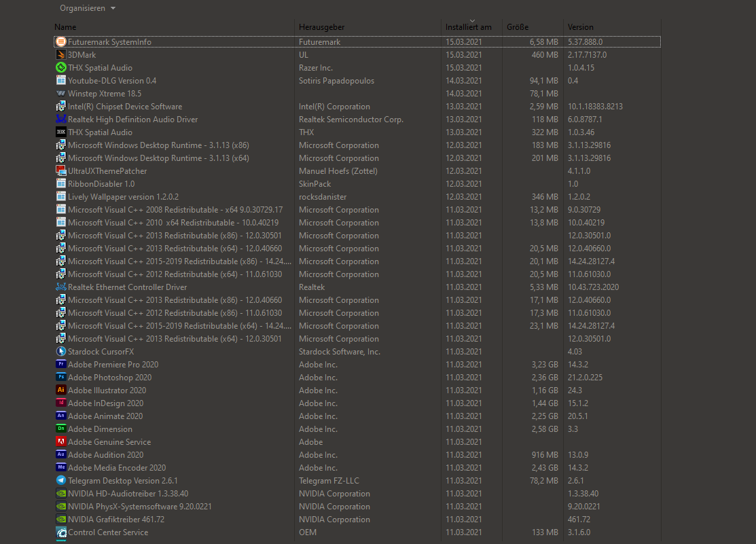Click publisher rocksdanister
The width and height of the screenshot is (756, 544).
pos(323,197)
